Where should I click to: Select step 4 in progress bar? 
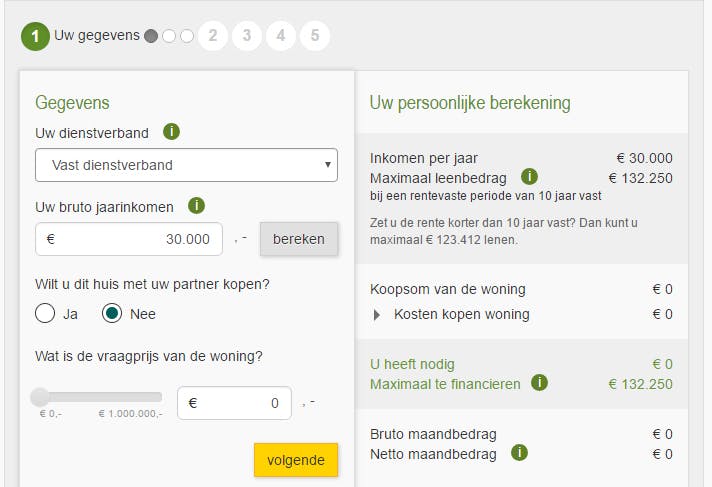280,36
